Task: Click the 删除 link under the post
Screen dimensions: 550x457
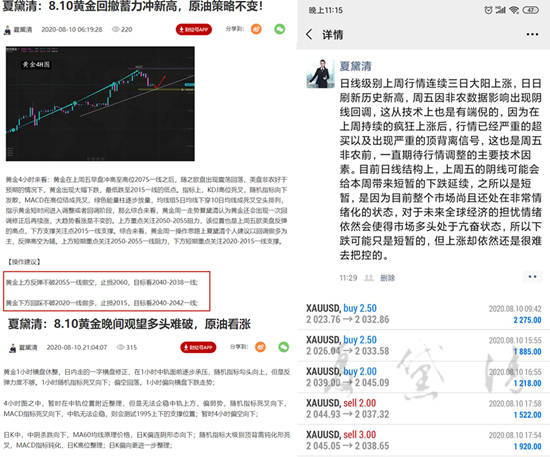Action: point(388,278)
